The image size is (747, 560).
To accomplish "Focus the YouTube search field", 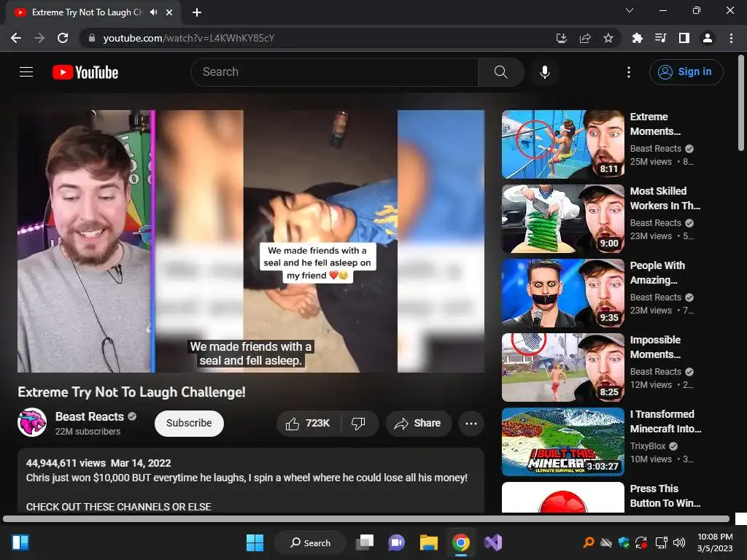I will [x=334, y=72].
